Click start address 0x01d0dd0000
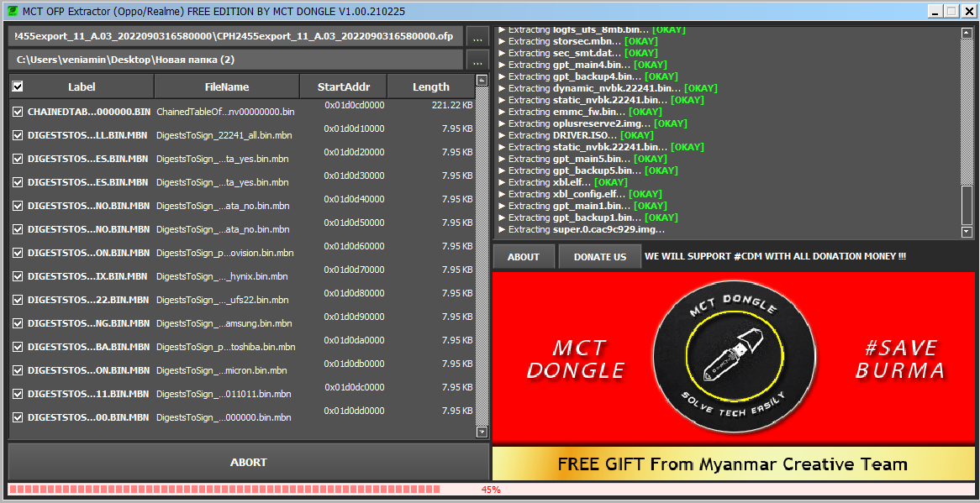The width and height of the screenshot is (980, 503). (355, 411)
